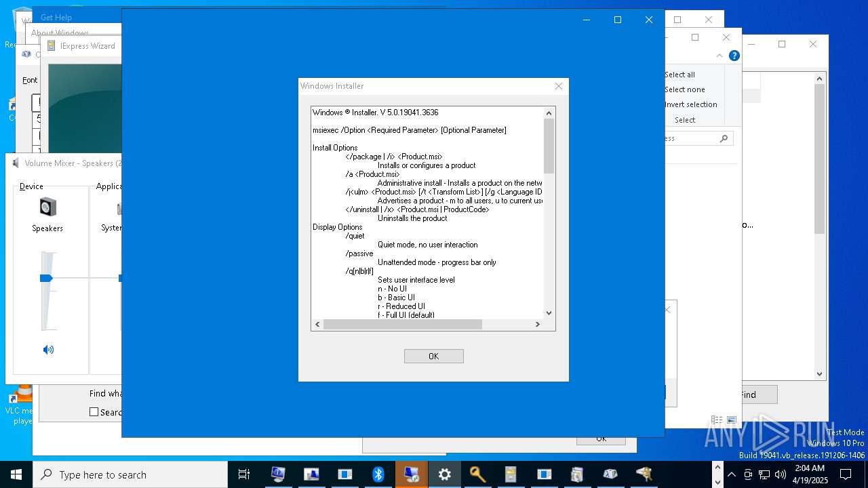Click Invert selection in the File Explorer ribbon

tap(690, 104)
